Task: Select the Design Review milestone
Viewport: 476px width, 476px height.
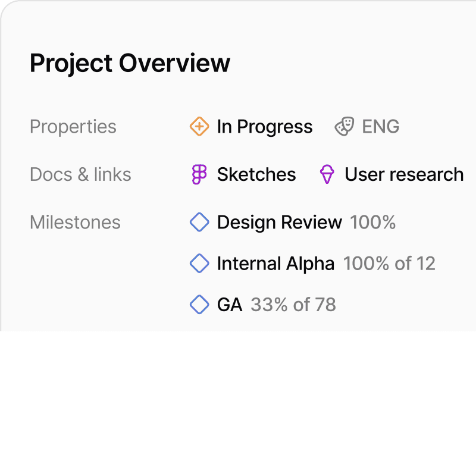Action: 279,223
